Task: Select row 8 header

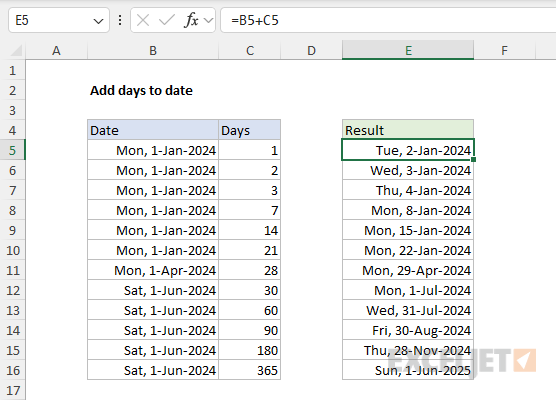Action: tap(12, 210)
